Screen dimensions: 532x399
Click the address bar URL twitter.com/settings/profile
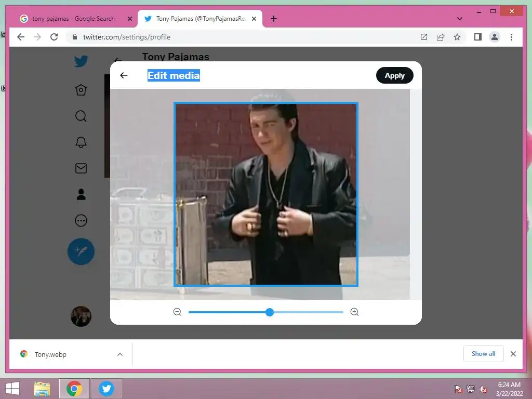[x=127, y=37]
